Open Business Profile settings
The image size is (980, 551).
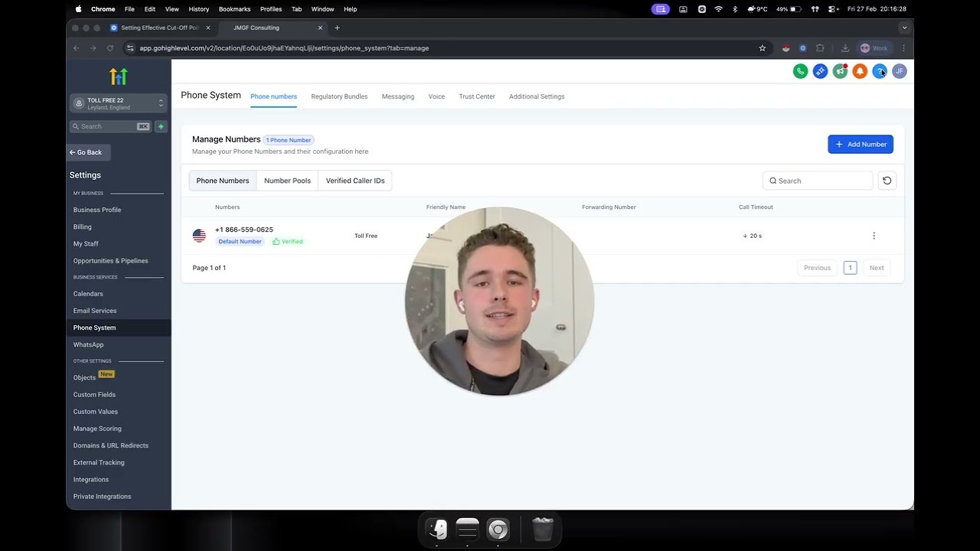(x=97, y=210)
